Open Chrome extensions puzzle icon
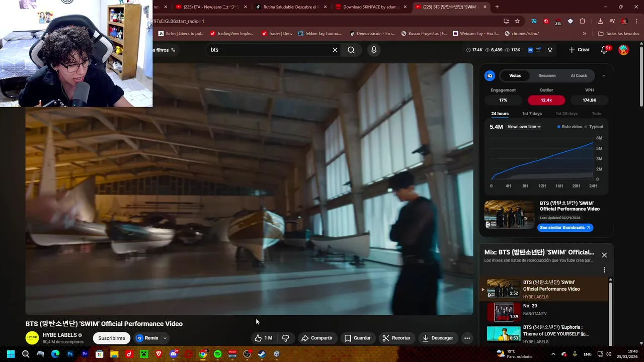Viewport: 644px width, 362px height. point(583,21)
